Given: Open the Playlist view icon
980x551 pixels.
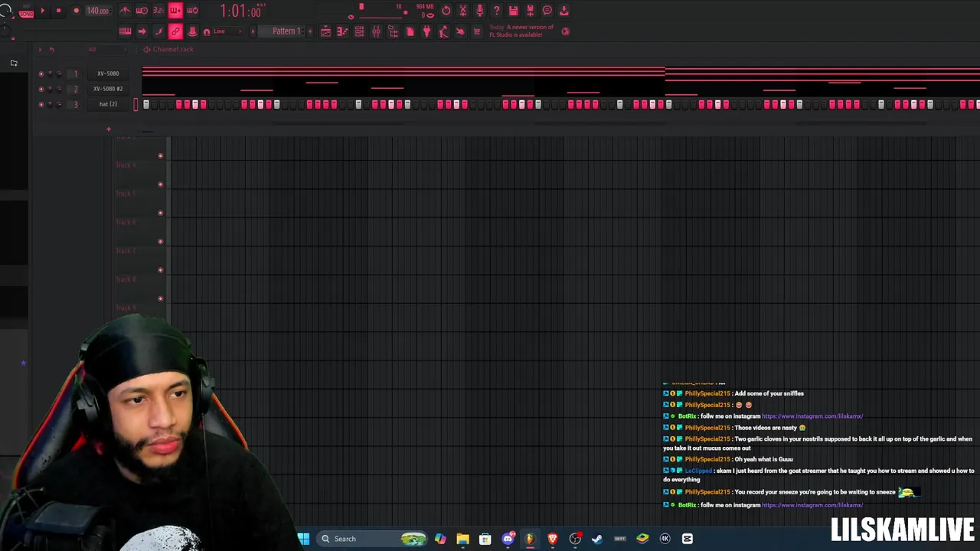Looking at the screenshot, I should [325, 31].
